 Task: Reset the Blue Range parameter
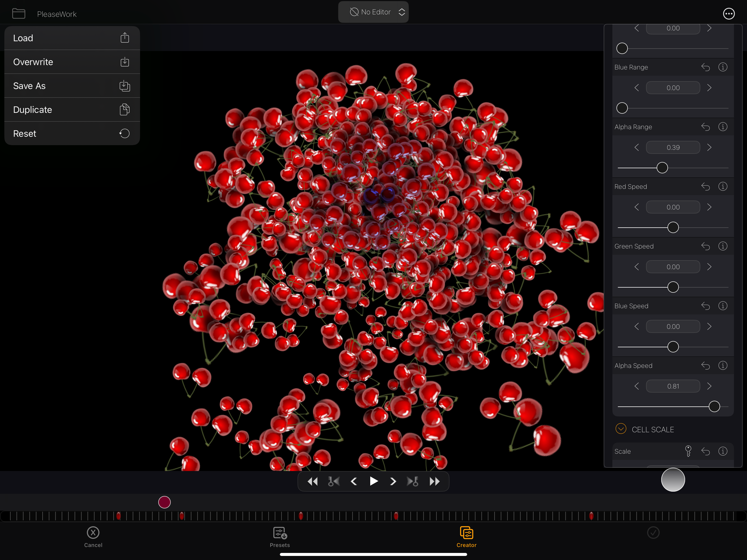705,67
